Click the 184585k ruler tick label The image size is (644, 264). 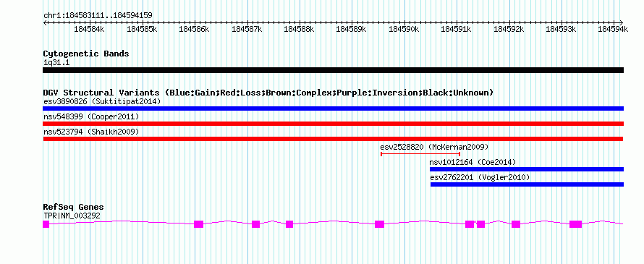pyautogui.click(x=142, y=29)
